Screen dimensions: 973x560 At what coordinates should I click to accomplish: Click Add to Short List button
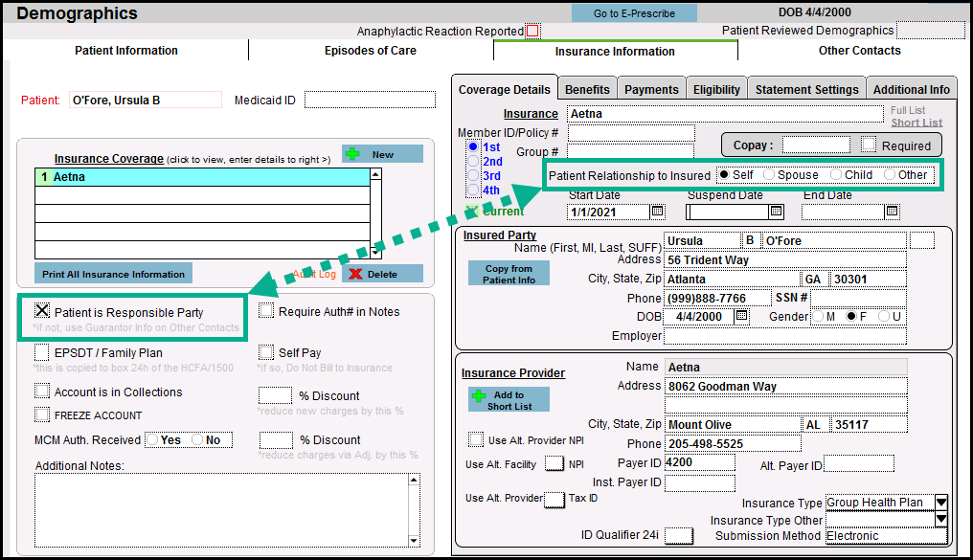tap(509, 400)
